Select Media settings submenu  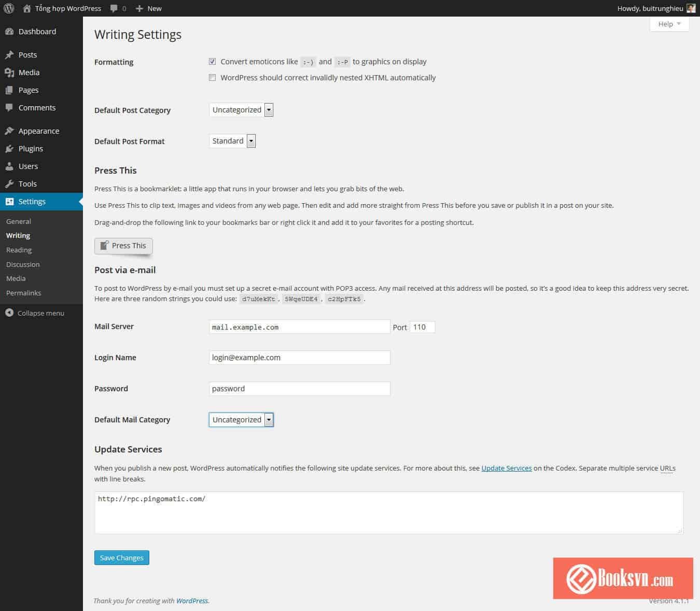16,278
